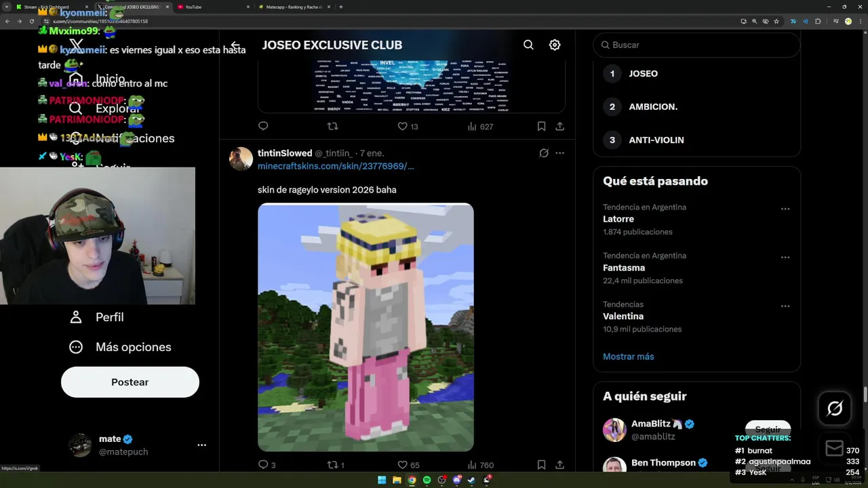Image resolution: width=868 pixels, height=488 pixels.
Task: Like the post showing 13 likes
Action: tap(402, 126)
